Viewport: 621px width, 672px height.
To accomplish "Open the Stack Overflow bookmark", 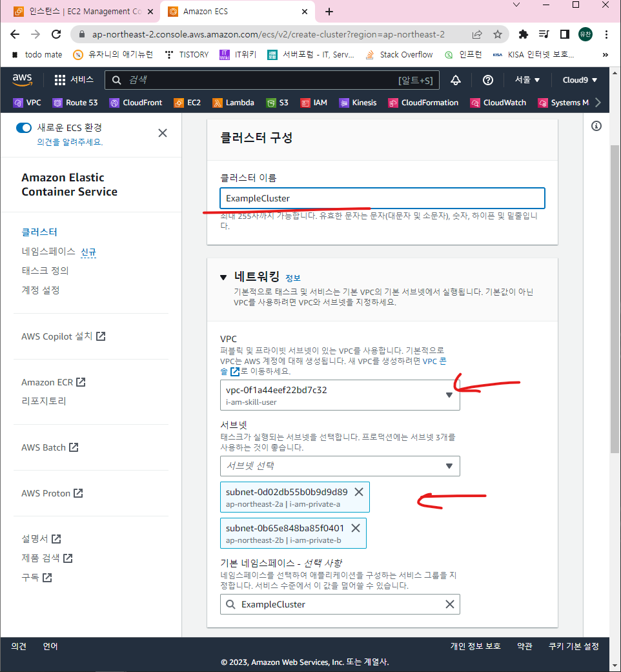I will click(x=399, y=55).
